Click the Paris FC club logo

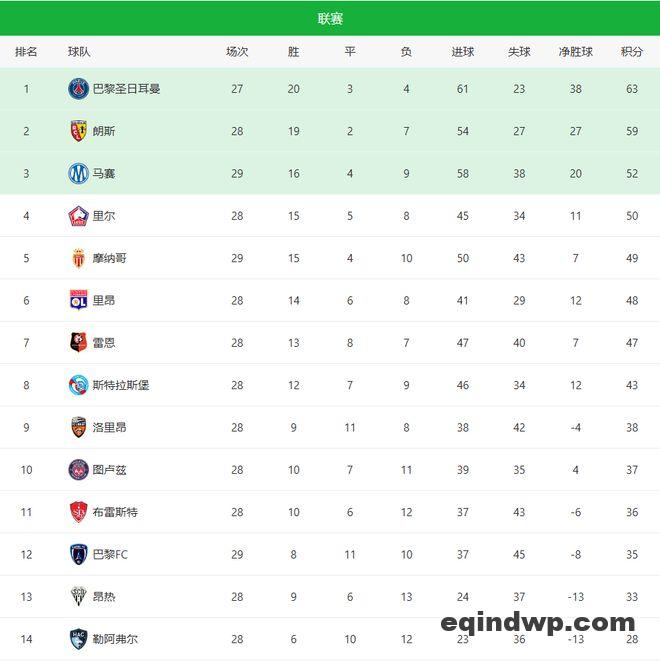78,554
